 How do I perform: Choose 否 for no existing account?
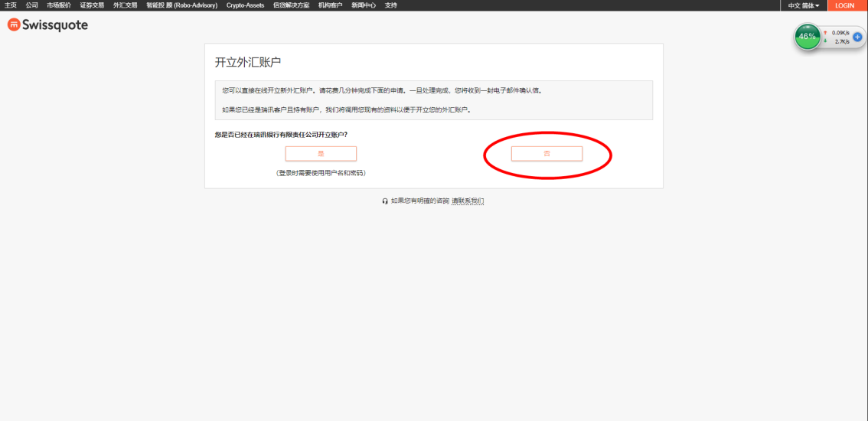[x=547, y=154]
